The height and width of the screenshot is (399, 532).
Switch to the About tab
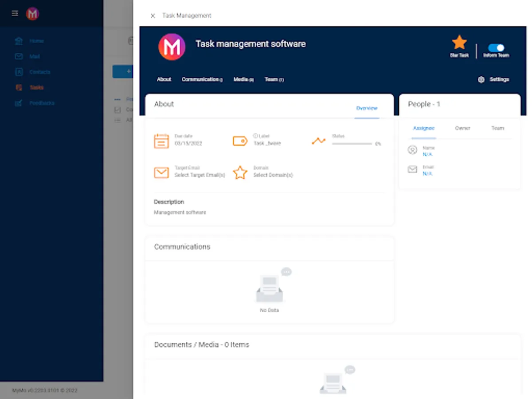tap(164, 79)
